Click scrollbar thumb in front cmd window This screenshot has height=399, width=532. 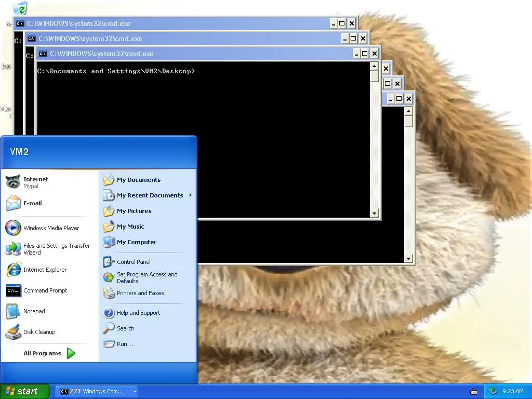coord(374,76)
